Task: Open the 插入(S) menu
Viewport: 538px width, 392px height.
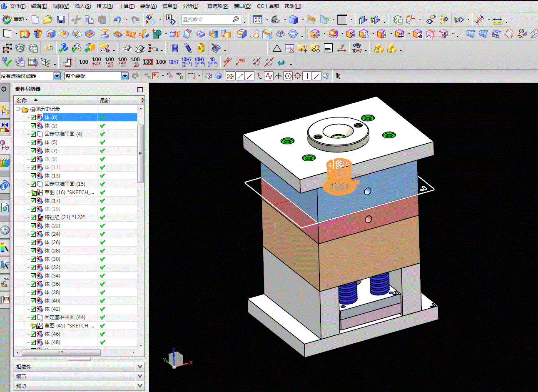Action: click(x=82, y=6)
